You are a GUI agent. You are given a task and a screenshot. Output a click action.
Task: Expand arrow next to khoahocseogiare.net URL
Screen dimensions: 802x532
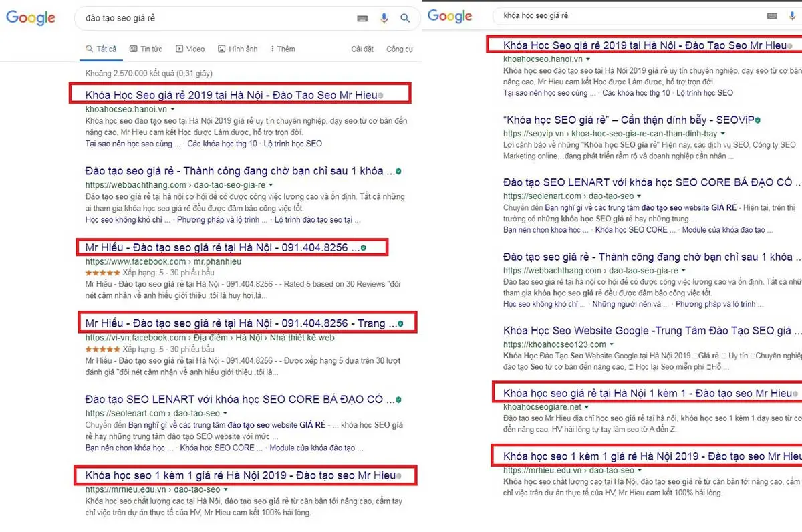(587, 407)
